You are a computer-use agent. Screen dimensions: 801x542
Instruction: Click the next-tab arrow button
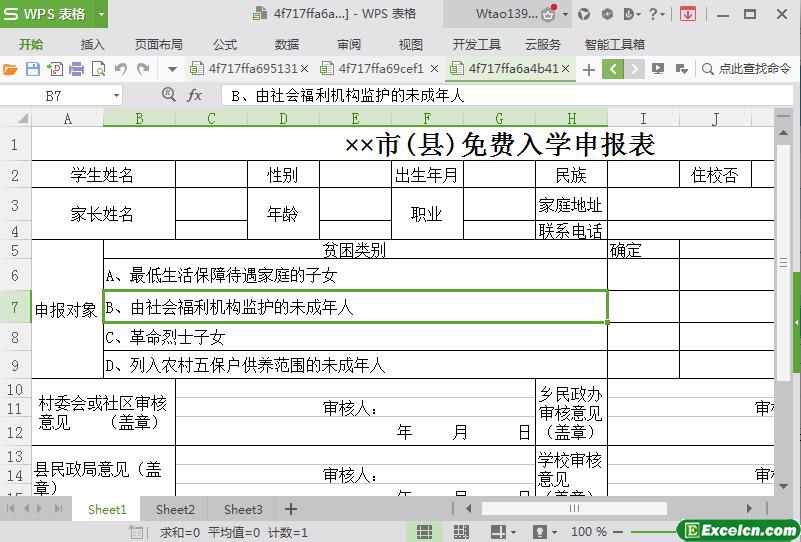pos(634,69)
